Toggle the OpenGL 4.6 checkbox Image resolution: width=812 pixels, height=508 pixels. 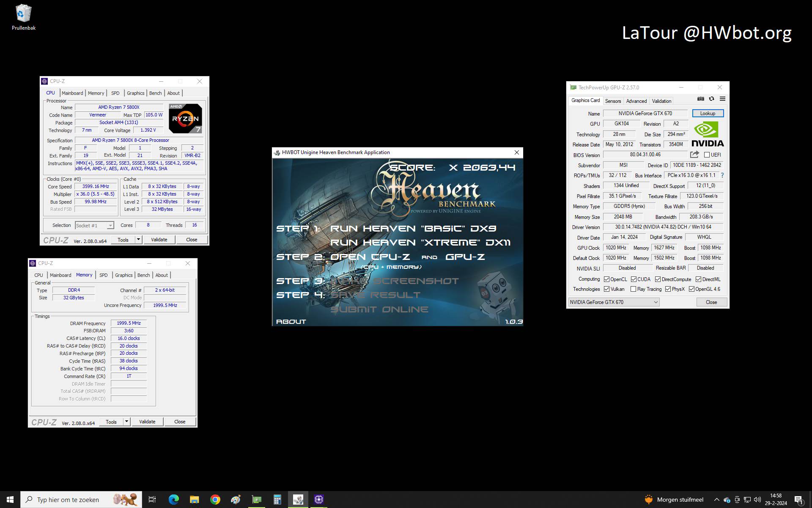[691, 289]
